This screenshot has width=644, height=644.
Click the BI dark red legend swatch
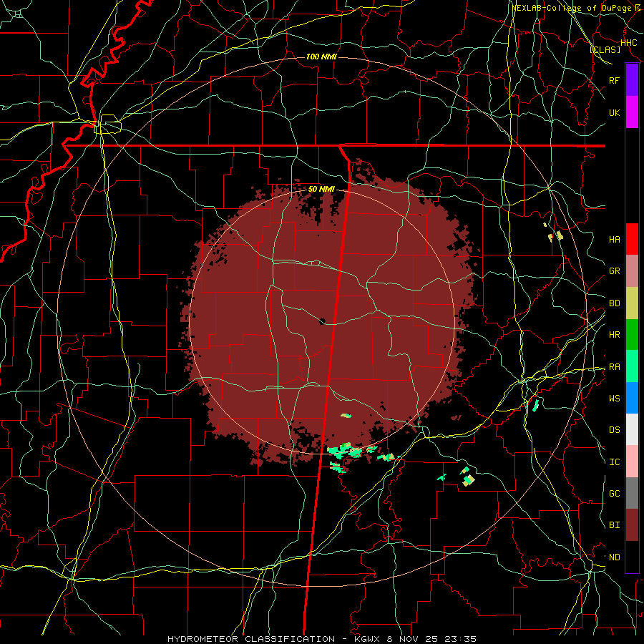[x=632, y=525]
